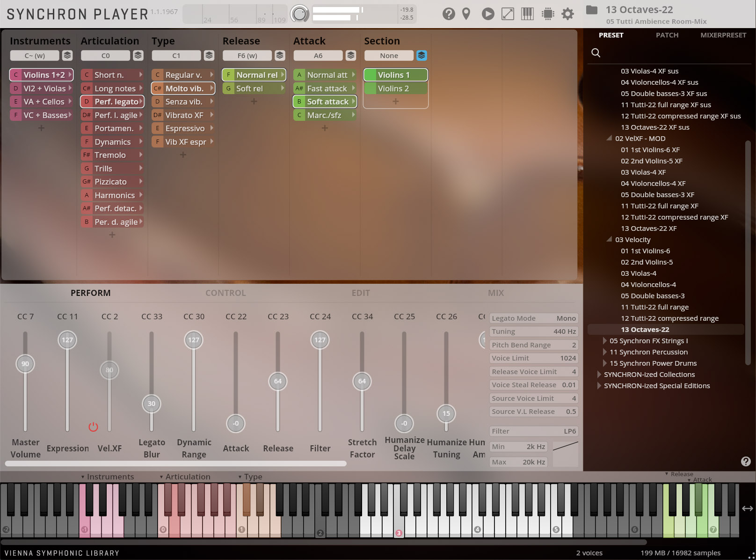Switch to the CONTROL tab

tap(225, 293)
